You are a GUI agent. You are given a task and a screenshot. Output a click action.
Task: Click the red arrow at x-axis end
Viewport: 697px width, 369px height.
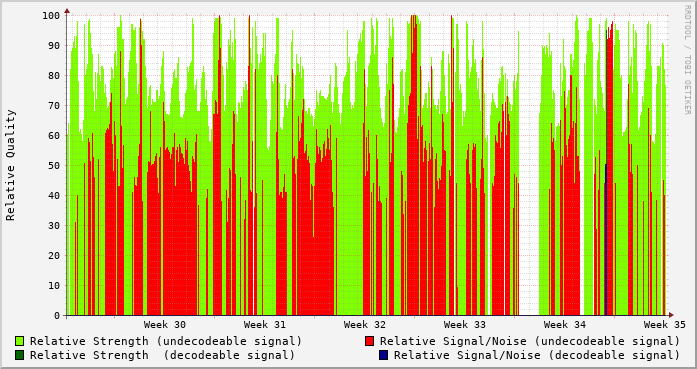671,315
